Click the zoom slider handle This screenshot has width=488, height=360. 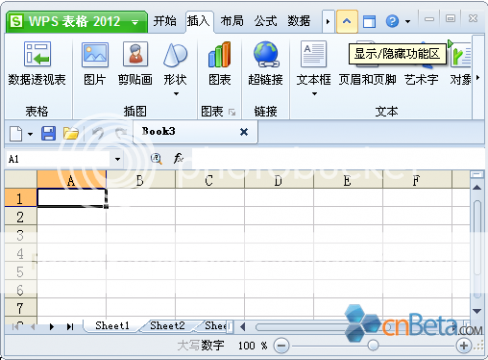click(x=373, y=345)
